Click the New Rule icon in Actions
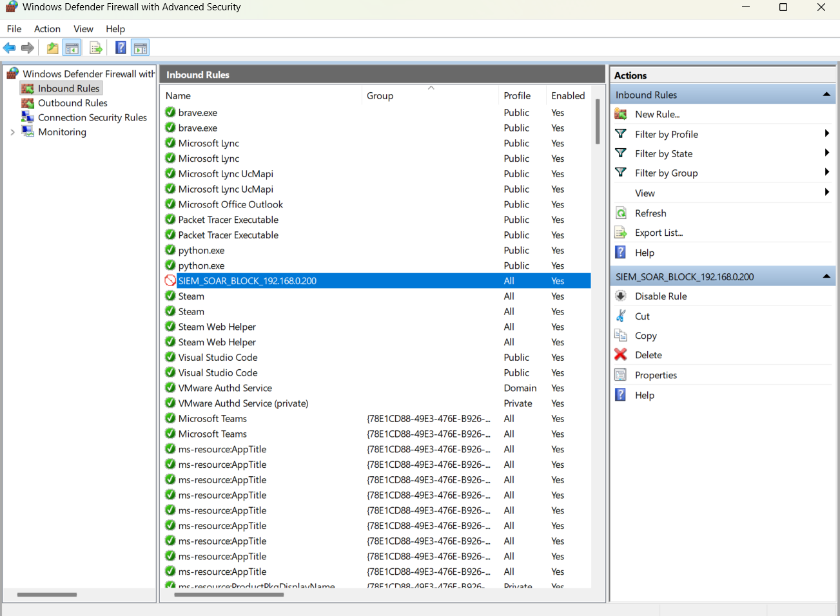Image resolution: width=840 pixels, height=616 pixels. [621, 114]
